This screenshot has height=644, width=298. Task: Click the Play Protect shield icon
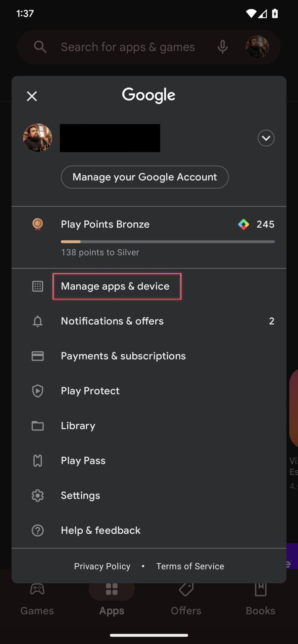pyautogui.click(x=38, y=391)
